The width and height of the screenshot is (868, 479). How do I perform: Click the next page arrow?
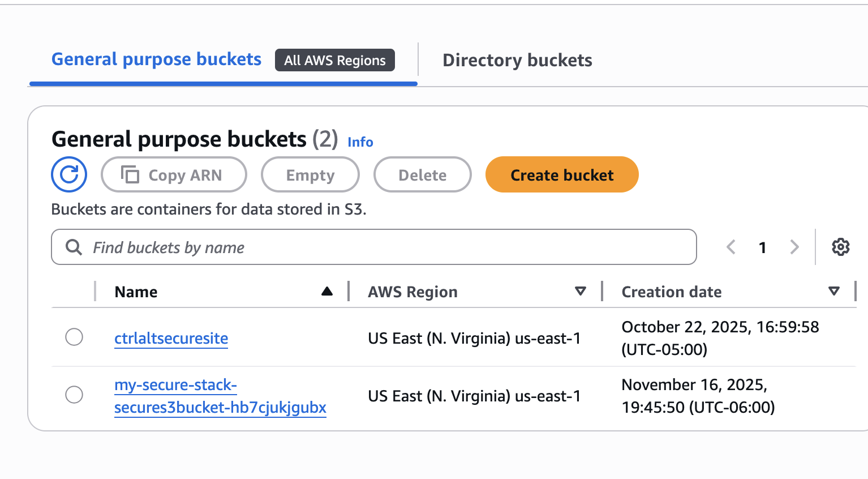click(x=794, y=247)
